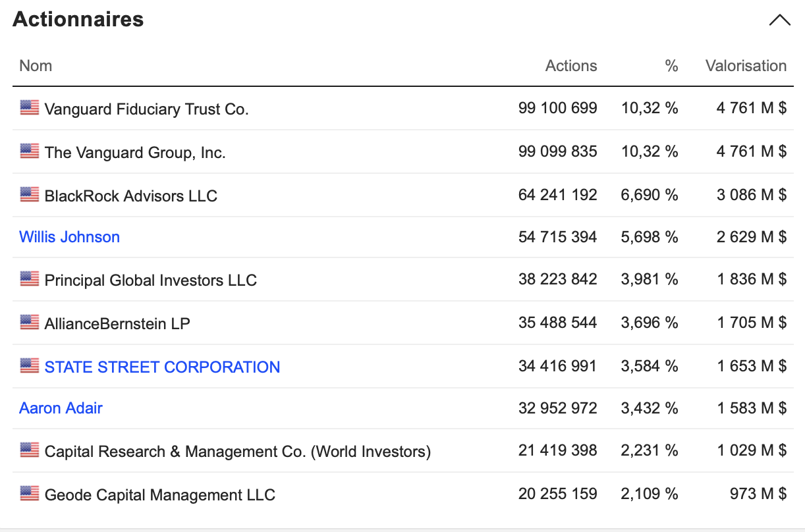The width and height of the screenshot is (805, 532).
Task: Click the 3,981 % value
Action: pos(650,279)
